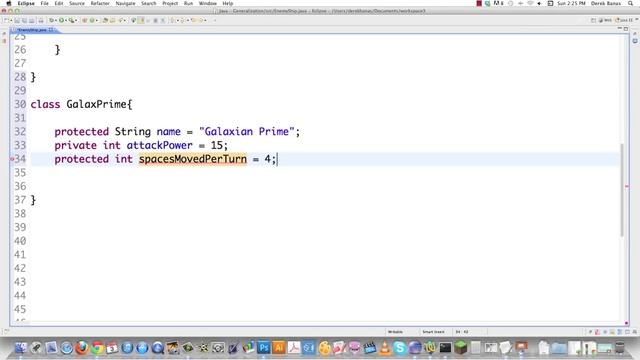Open the Navigate menu
640x360 pixels.
point(125,3)
